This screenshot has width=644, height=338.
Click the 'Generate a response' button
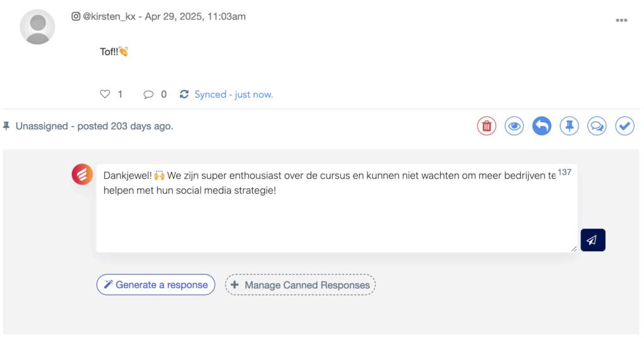tap(155, 284)
